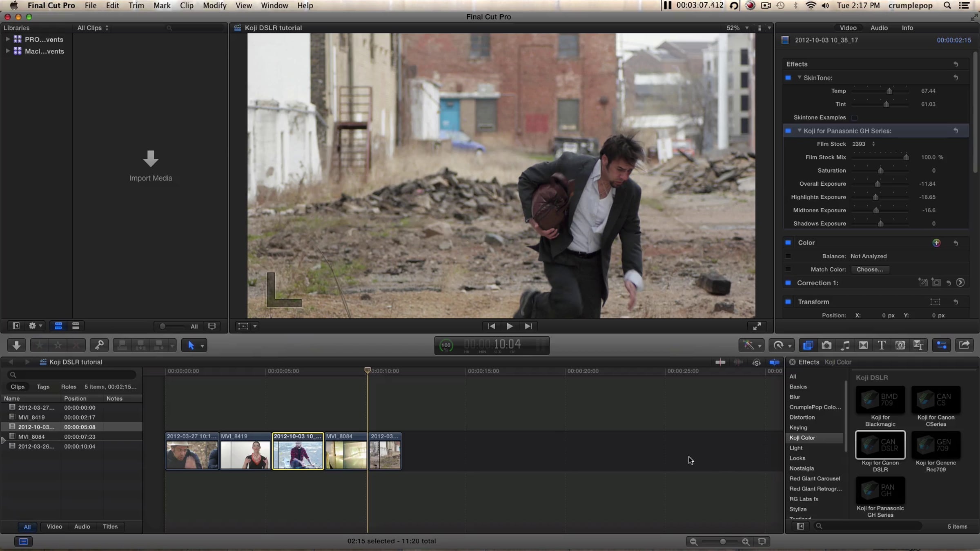The width and height of the screenshot is (980, 551).
Task: Open the Trim menu
Action: 136,6
